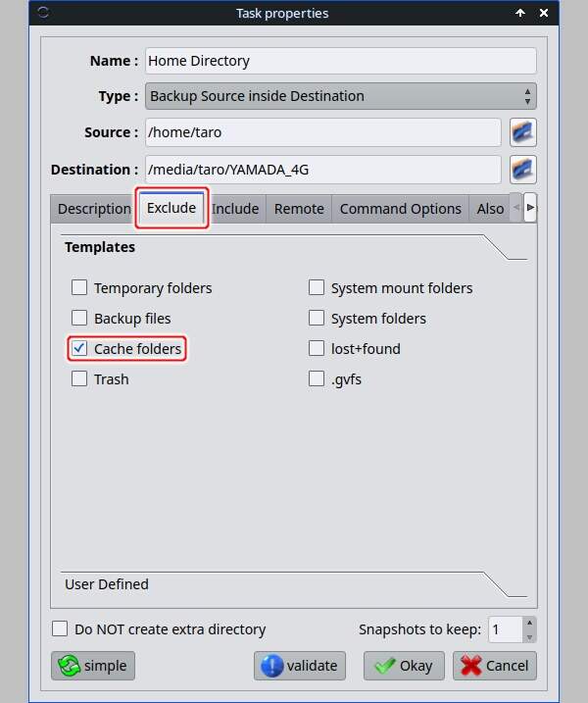This screenshot has height=703, width=588.
Task: Decrease Snapshots to keep value
Action: (x=530, y=636)
